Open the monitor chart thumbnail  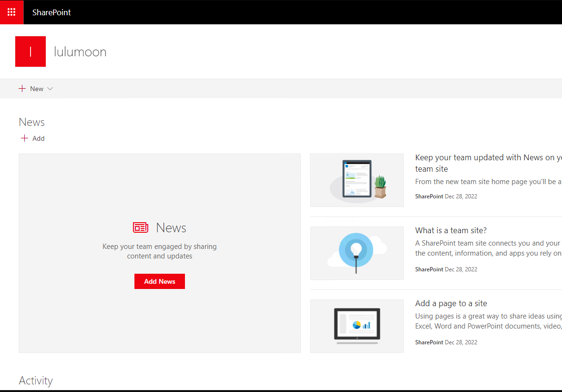tap(357, 326)
